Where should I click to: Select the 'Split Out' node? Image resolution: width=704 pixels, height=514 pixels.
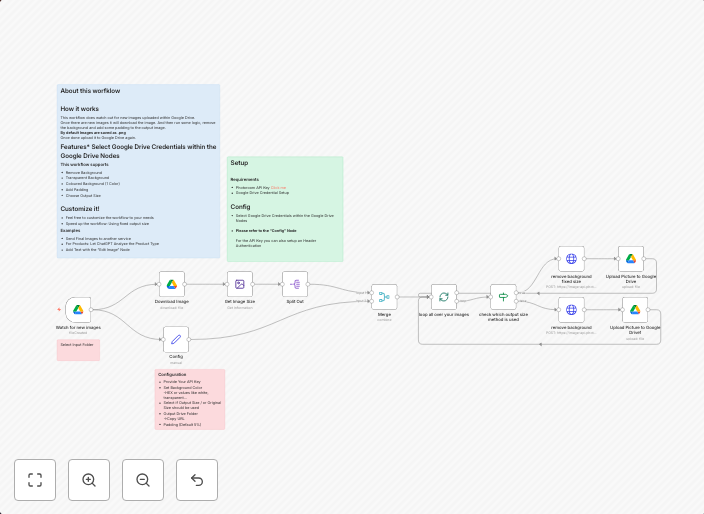pos(295,284)
